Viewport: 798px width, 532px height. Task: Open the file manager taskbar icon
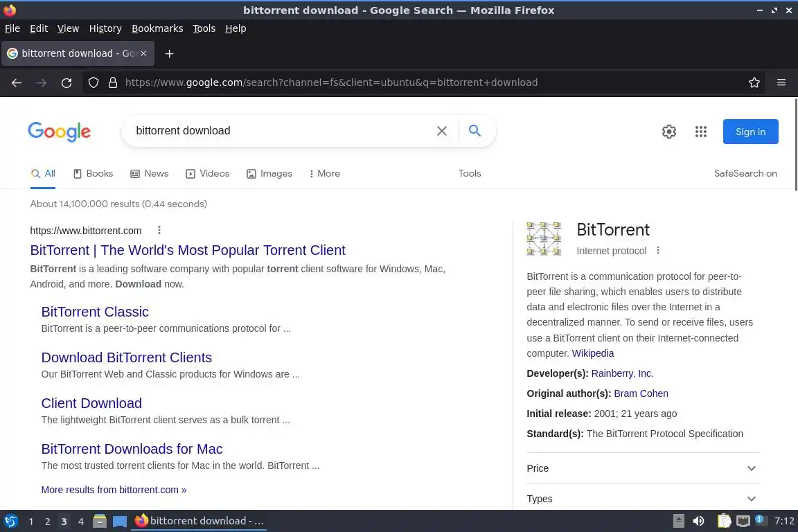[x=100, y=522]
